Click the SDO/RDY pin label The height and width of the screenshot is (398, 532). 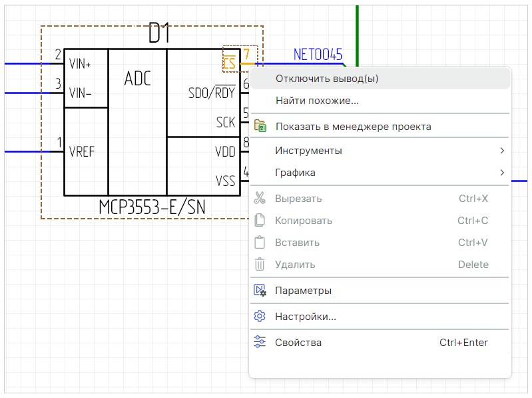(x=212, y=91)
